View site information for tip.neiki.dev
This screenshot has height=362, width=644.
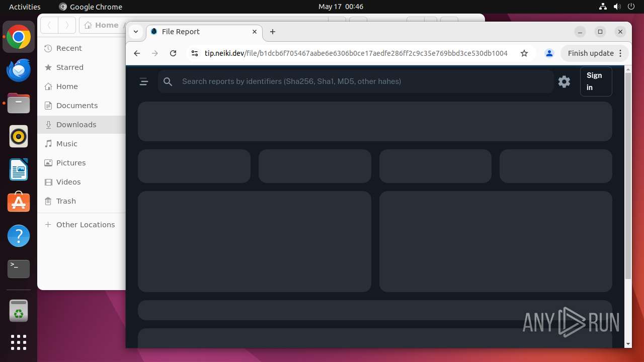pos(195,53)
